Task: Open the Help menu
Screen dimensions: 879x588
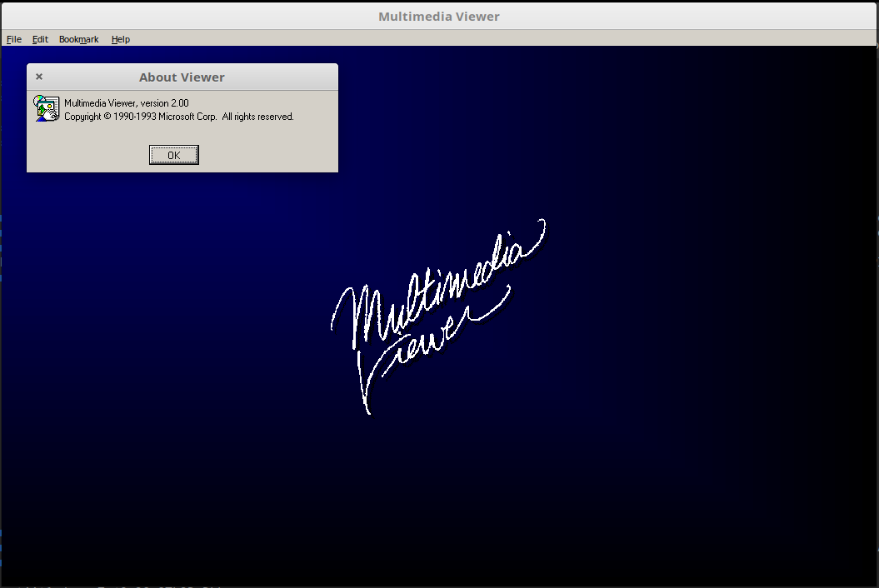Action: point(120,39)
